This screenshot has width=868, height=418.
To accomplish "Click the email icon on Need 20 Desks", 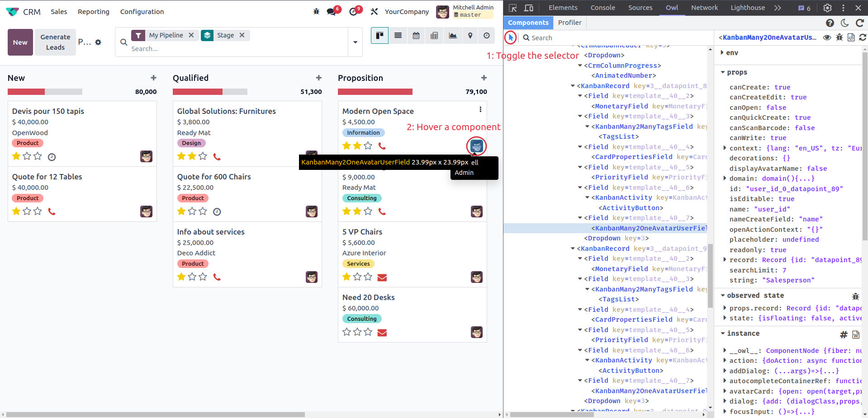I will [x=382, y=333].
